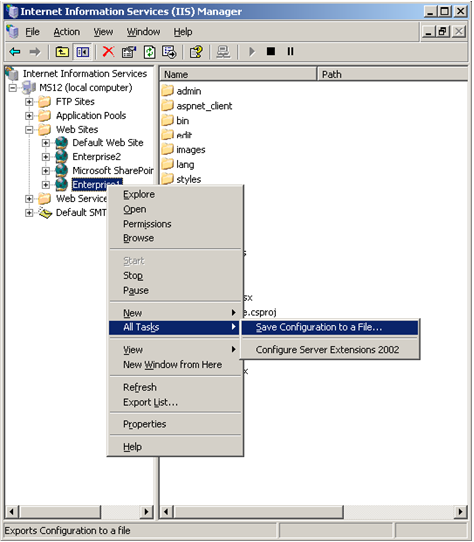Click the Enterprise2 globe icon
Viewport: 474px width, 542px height.
click(x=62, y=156)
